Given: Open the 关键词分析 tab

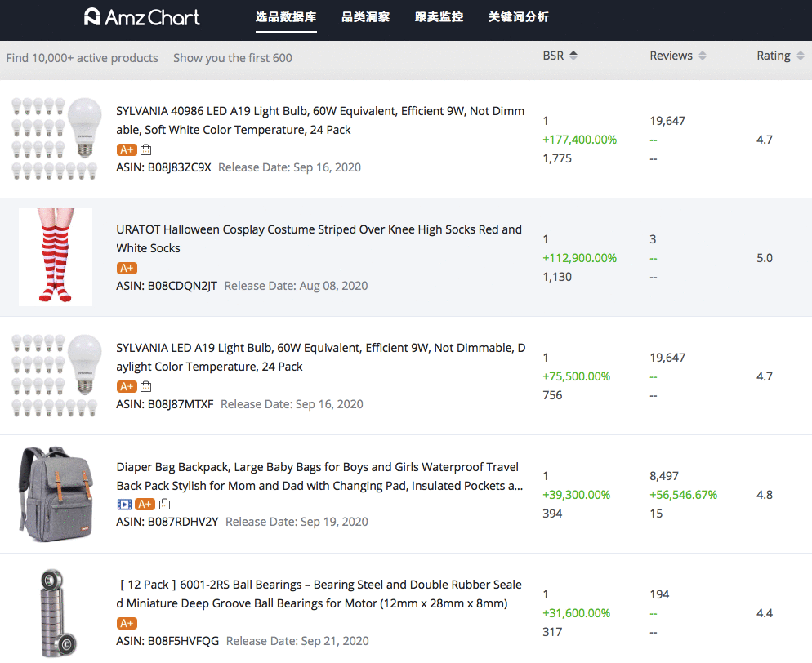Looking at the screenshot, I should click(x=519, y=17).
